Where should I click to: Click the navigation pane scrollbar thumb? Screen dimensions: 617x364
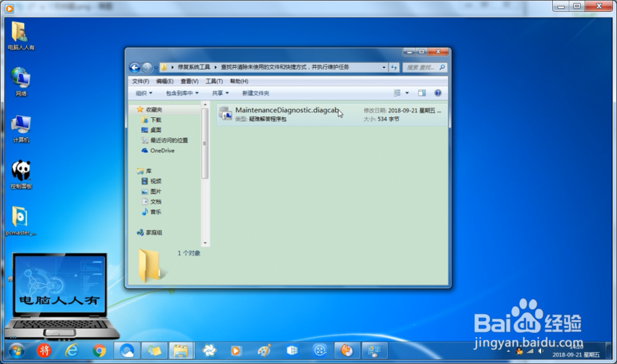[x=205, y=143]
